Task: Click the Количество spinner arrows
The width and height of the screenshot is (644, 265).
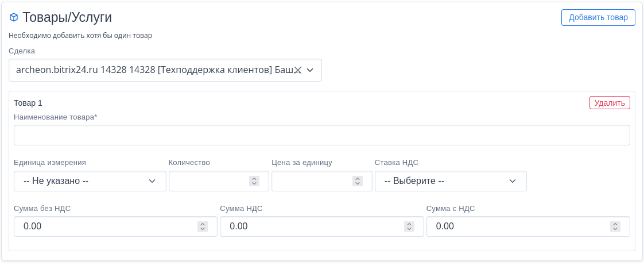Action: pyautogui.click(x=254, y=181)
